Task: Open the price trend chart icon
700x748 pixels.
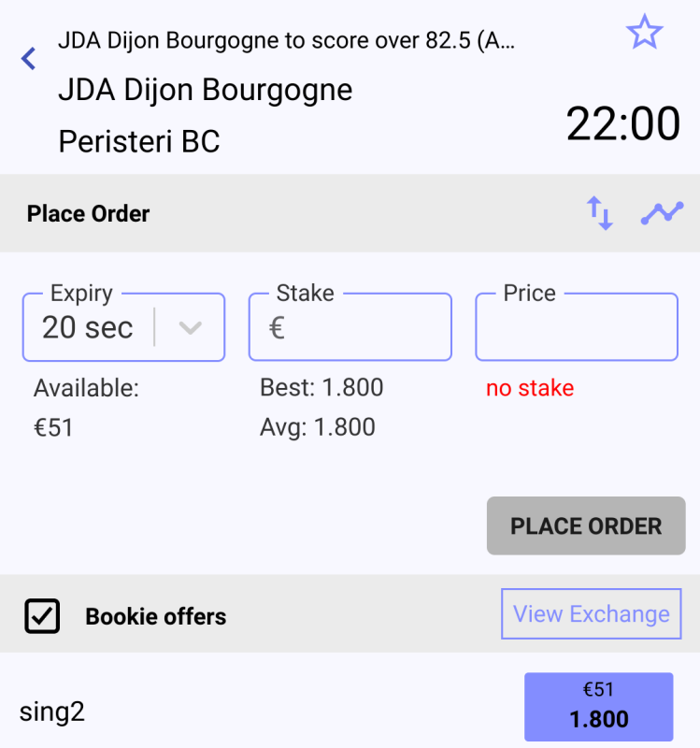Action: tap(662, 213)
